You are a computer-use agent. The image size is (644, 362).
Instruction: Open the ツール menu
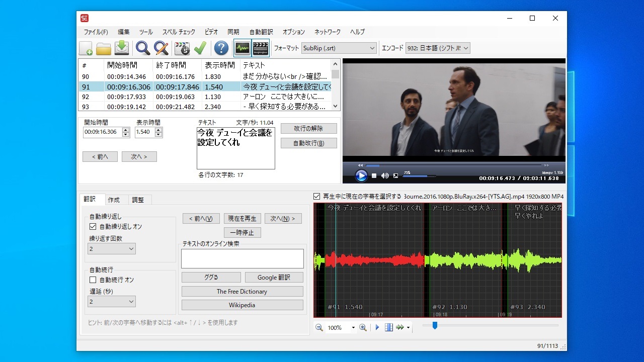(146, 32)
